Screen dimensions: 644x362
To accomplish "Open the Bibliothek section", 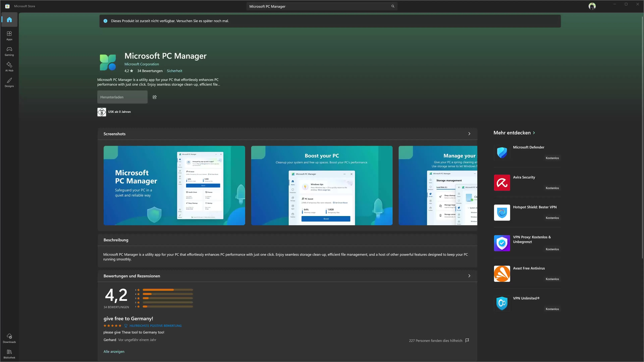I will 9,353.
